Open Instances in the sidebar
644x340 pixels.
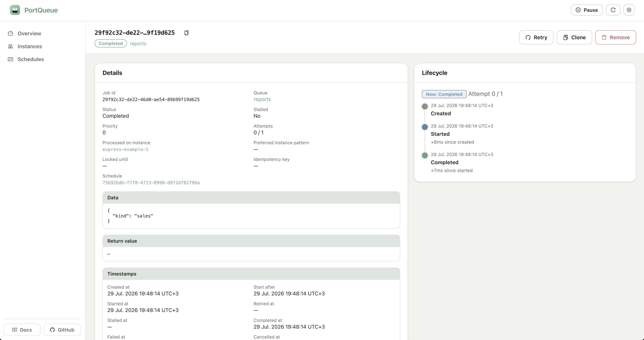pyautogui.click(x=30, y=47)
